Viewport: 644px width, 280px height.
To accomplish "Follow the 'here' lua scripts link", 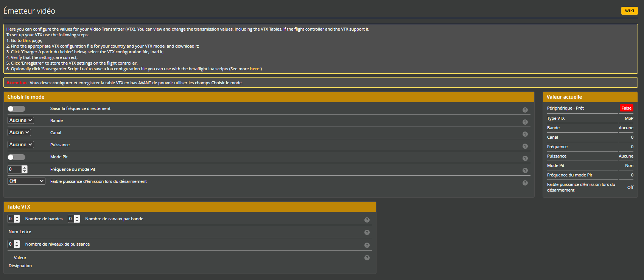I will 254,69.
